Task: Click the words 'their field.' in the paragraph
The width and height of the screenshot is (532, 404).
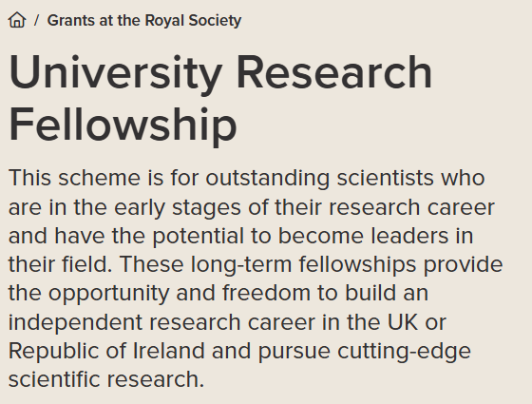Action: 60,264
